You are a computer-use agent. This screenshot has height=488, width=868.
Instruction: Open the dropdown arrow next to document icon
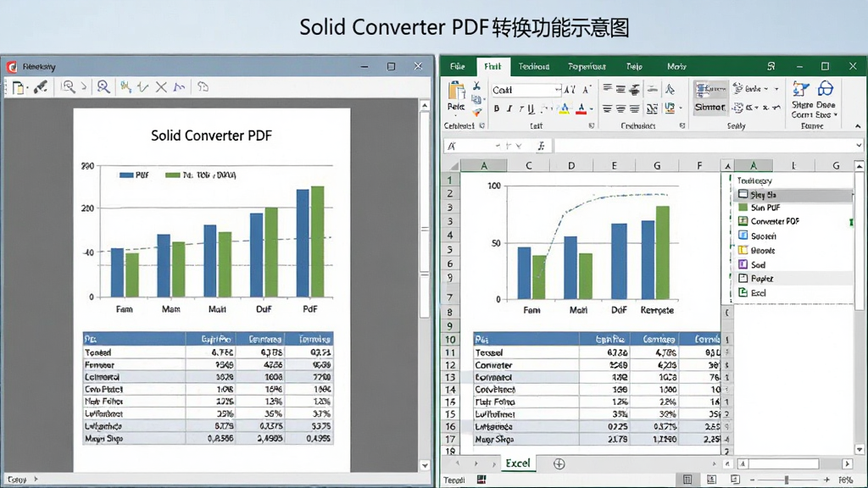[27, 88]
